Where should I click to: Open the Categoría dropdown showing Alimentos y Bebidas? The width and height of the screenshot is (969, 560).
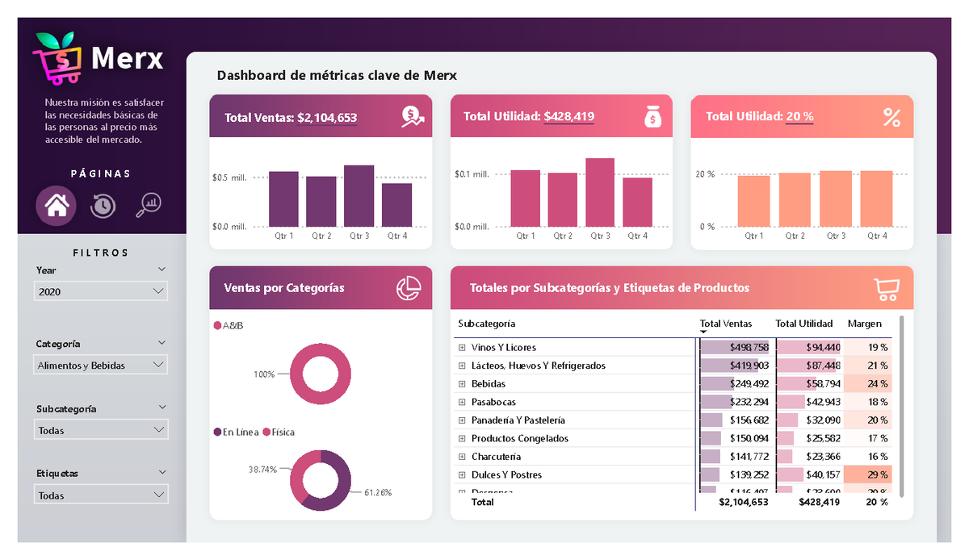(100, 364)
